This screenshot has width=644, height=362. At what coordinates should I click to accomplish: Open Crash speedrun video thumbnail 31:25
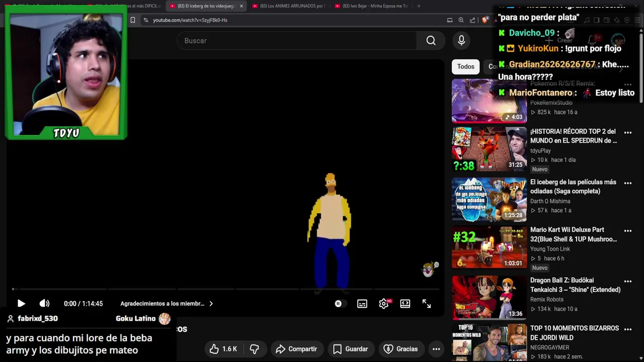point(489,149)
